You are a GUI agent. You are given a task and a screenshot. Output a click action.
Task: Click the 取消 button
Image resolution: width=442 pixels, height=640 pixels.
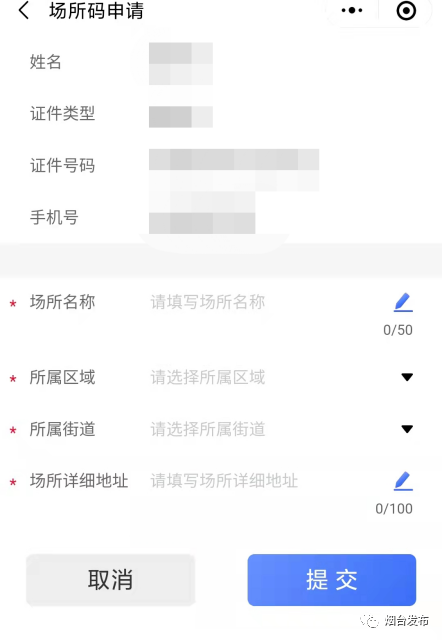pyautogui.click(x=110, y=580)
